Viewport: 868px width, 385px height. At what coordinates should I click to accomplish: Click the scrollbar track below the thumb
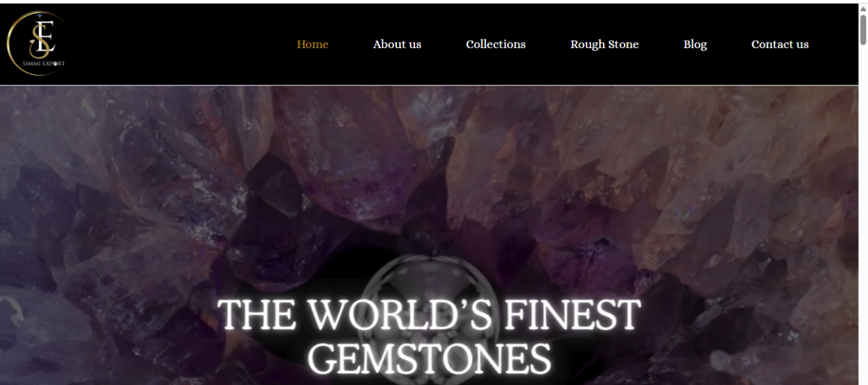pos(863,217)
